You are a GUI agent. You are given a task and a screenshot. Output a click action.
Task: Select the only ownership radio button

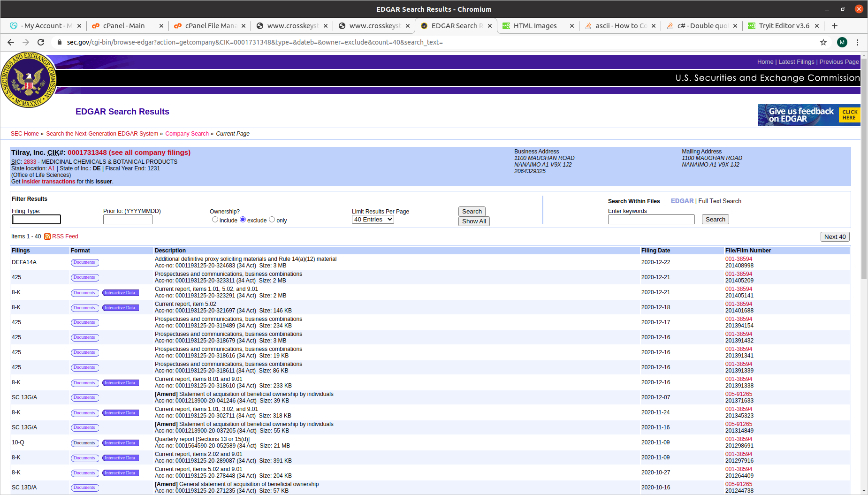272,219
